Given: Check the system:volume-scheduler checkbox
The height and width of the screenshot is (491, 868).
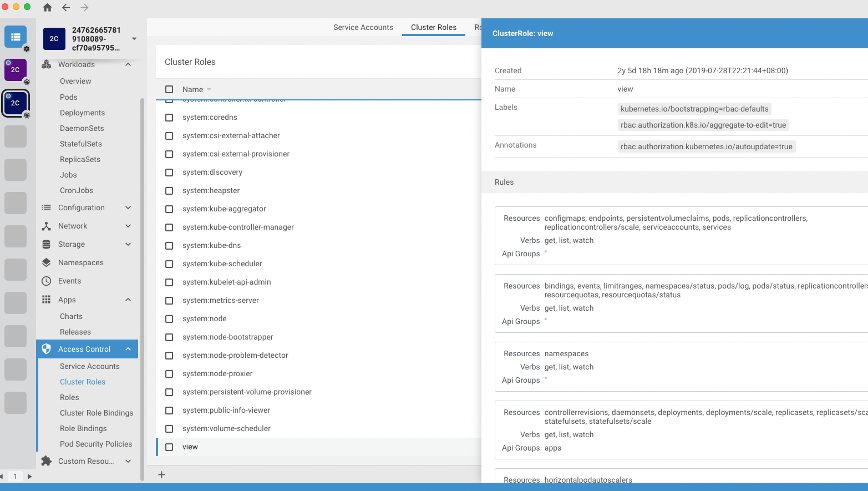Looking at the screenshot, I should tap(169, 429).
